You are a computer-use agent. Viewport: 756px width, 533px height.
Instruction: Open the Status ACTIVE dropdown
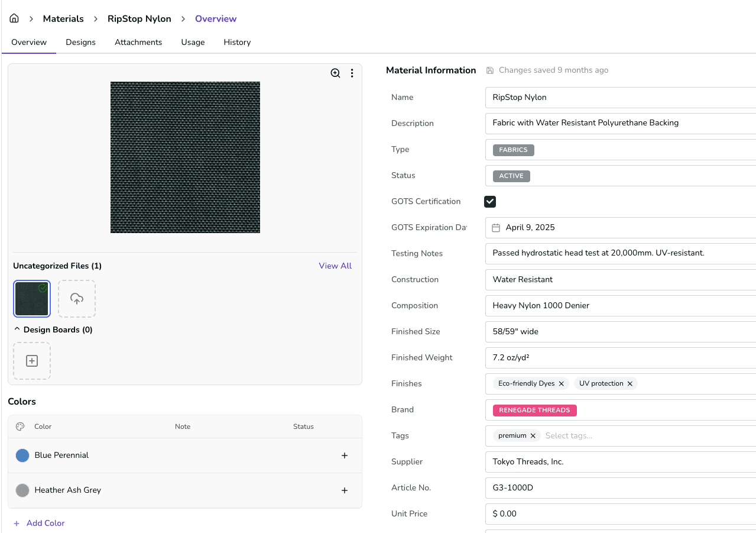click(x=511, y=176)
